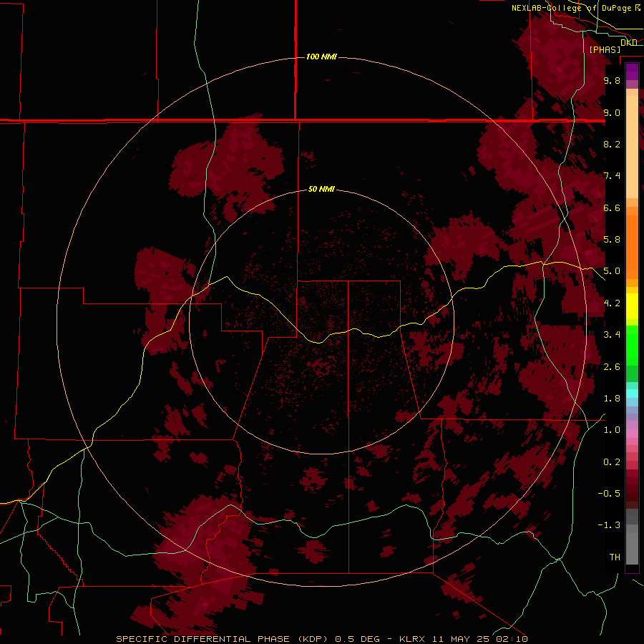The height and width of the screenshot is (644, 644).
Task: Click the 3.4 color scale value
Action: (x=612, y=335)
